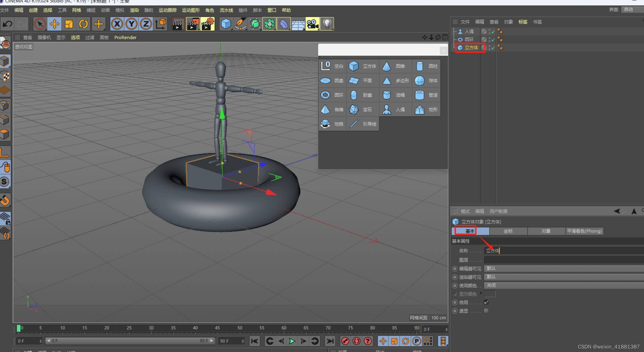The image size is (644, 352).
Task: Click the Undo arrow icon
Action: [7, 24]
